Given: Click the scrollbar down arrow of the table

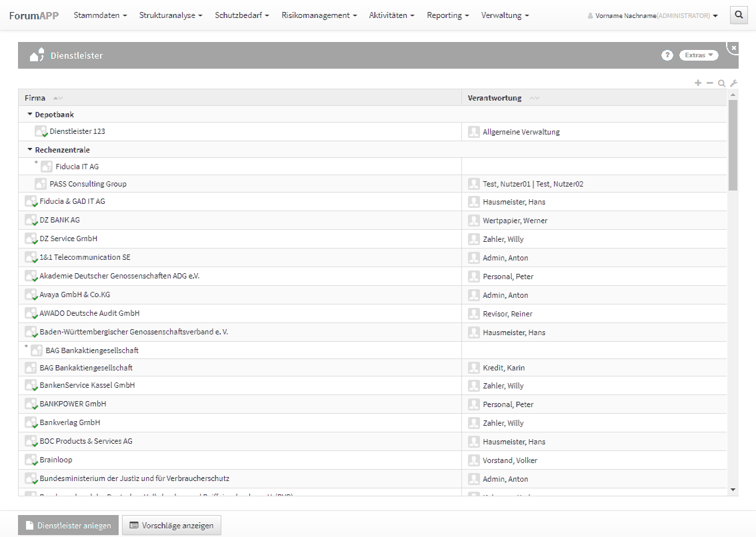Looking at the screenshot, I should [733, 490].
